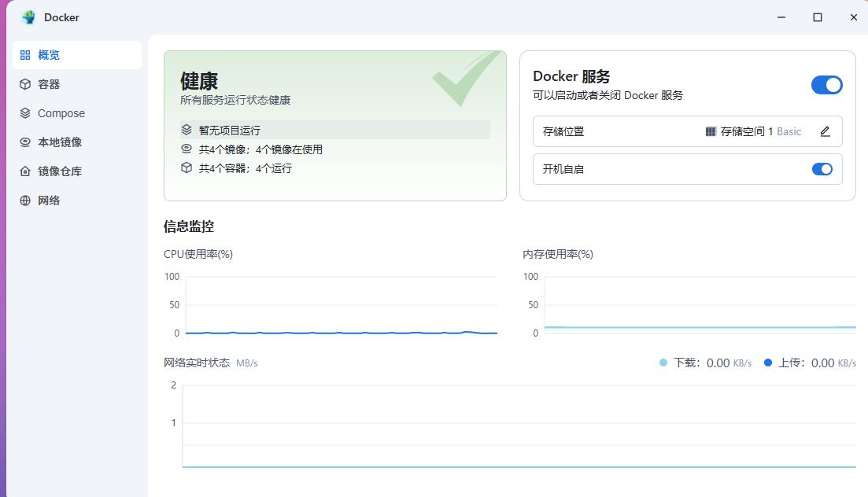Click the 概览 grid icon in sidebar
This screenshot has height=497, width=868.
(25, 55)
